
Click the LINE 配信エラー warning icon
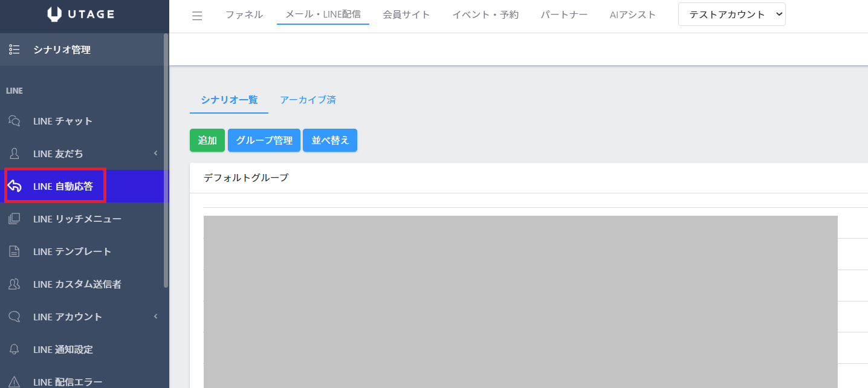click(x=15, y=381)
